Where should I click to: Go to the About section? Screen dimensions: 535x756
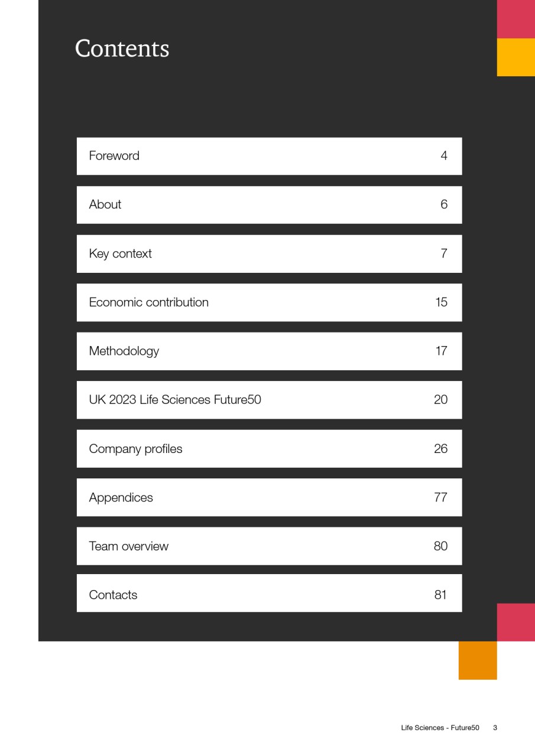click(269, 205)
